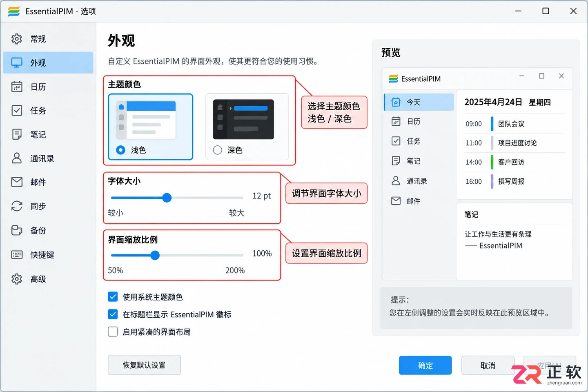Image resolution: width=588 pixels, height=392 pixels.
Task: Click the 任务 icon in preview panel
Action: [x=396, y=141]
